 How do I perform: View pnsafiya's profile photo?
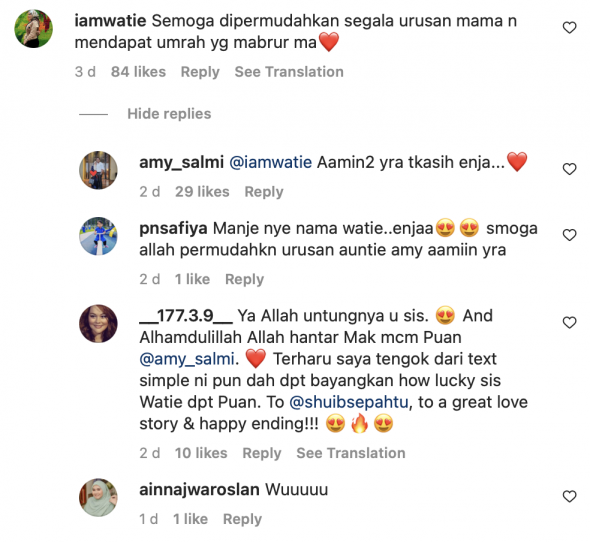pyautogui.click(x=98, y=236)
